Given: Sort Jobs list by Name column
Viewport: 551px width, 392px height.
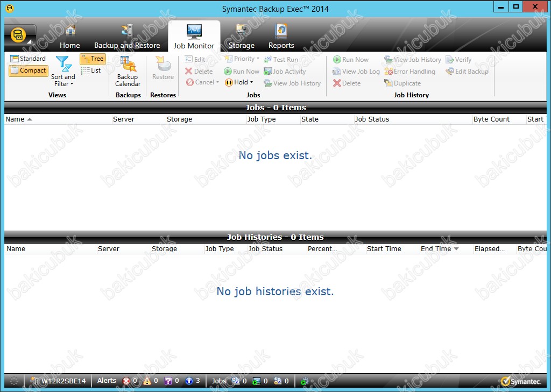Looking at the screenshot, I should coord(58,119).
